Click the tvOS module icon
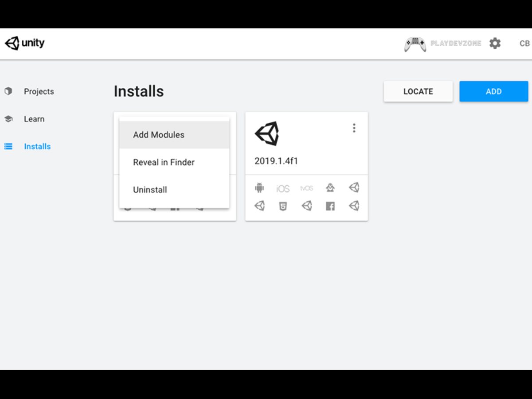Screen dimensions: 532x399 pos(306,188)
